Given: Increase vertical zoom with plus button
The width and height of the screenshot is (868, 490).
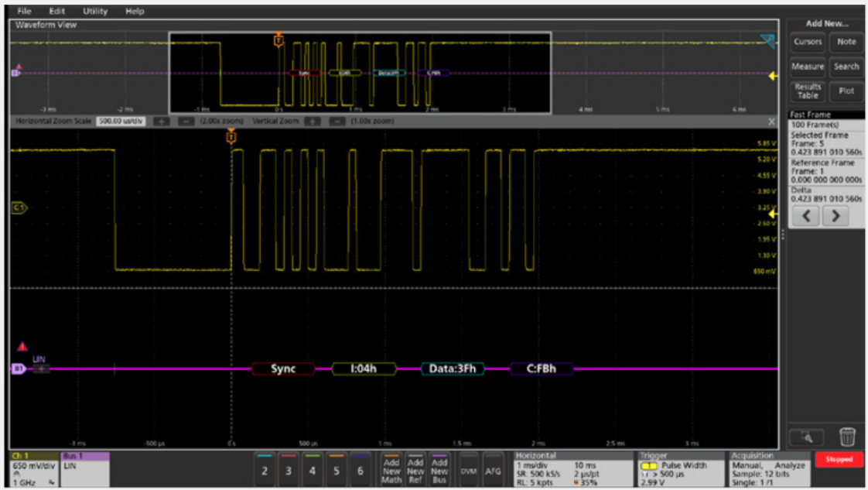Looking at the screenshot, I should pos(313,122).
